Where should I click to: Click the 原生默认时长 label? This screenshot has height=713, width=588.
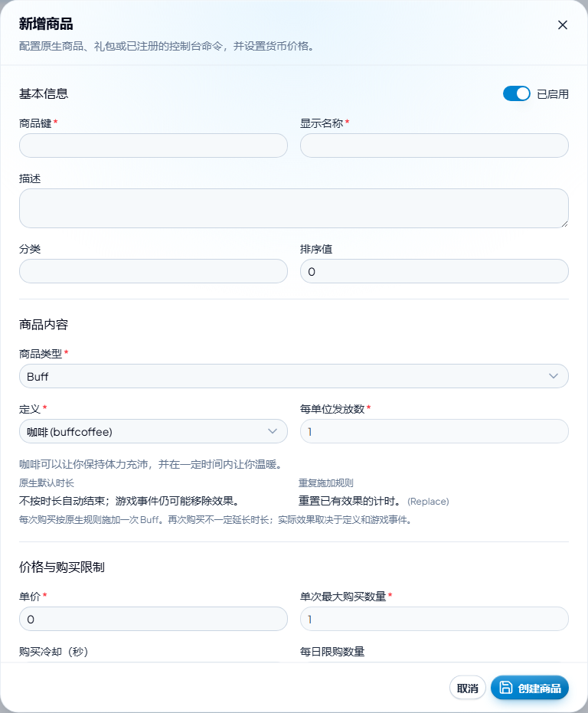47,483
